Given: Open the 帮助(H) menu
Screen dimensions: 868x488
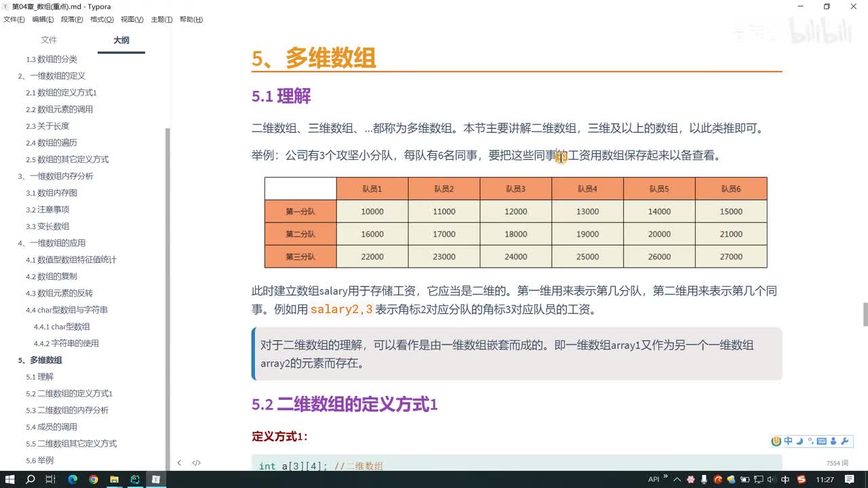Looking at the screenshot, I should (x=191, y=20).
